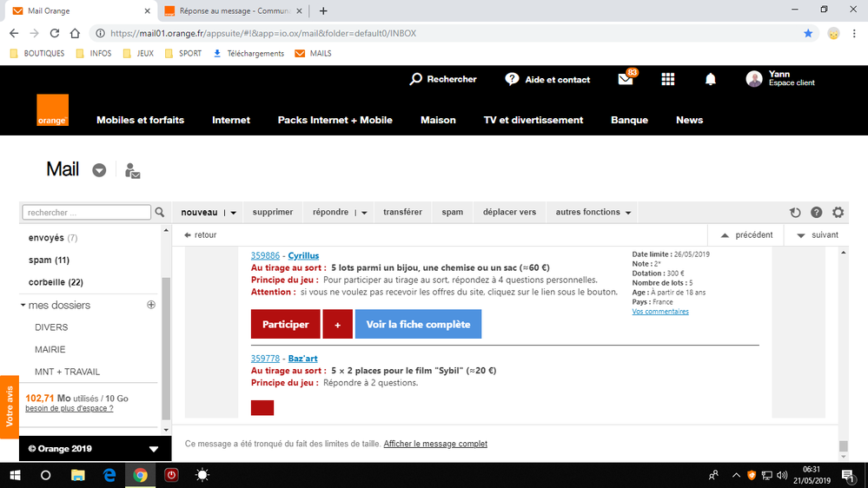Add a new folder with plus icon
Image resolution: width=868 pixels, height=488 pixels.
[x=151, y=305]
